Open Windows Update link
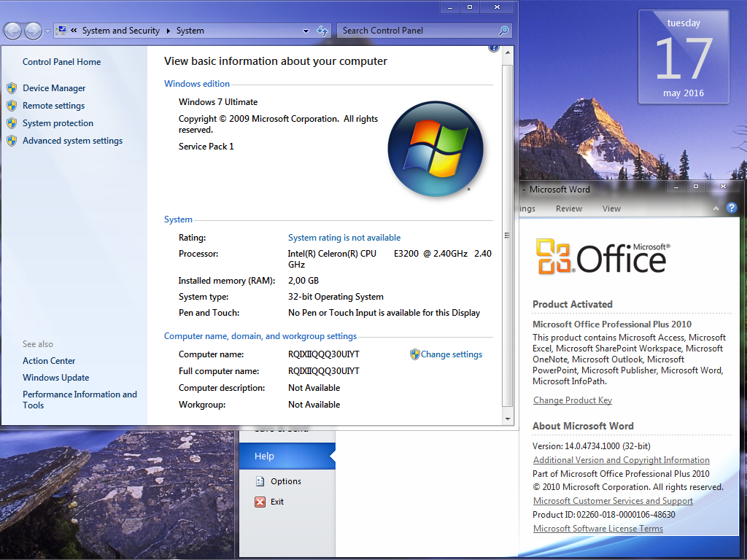Viewport: 747px width, 560px height. pyautogui.click(x=55, y=378)
